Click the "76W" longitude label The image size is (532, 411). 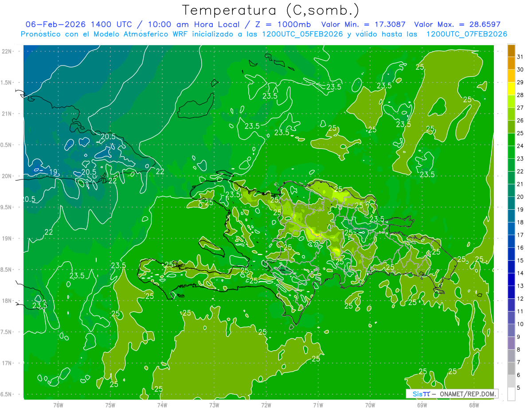click(58, 405)
